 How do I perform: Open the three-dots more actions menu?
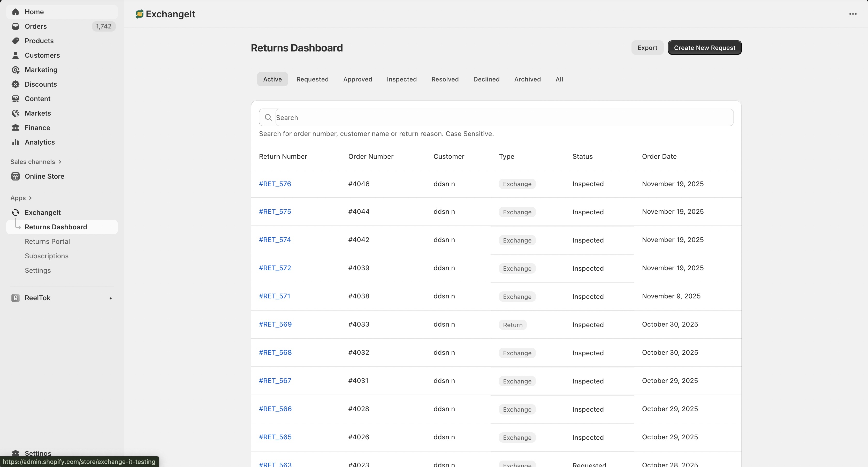[852, 14]
